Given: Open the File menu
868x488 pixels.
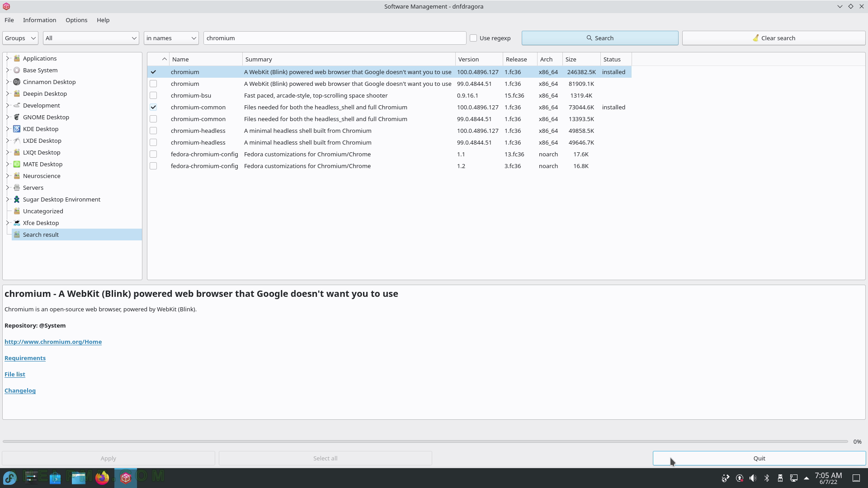Looking at the screenshot, I should 9,20.
